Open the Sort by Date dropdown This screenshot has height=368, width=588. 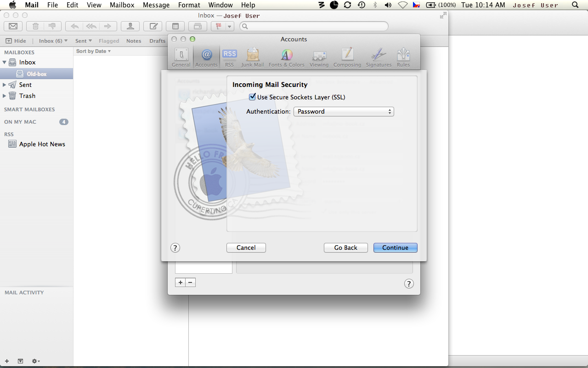93,51
